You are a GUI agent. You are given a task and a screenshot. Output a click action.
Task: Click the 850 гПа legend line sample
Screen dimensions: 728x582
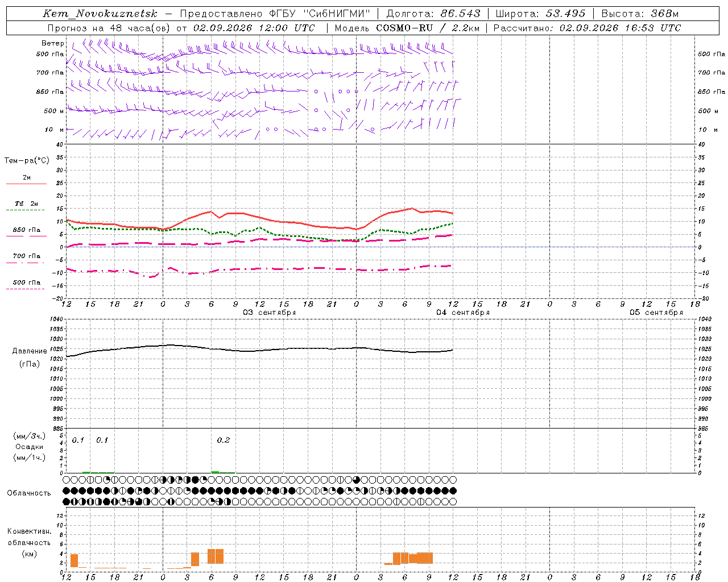pos(26,236)
